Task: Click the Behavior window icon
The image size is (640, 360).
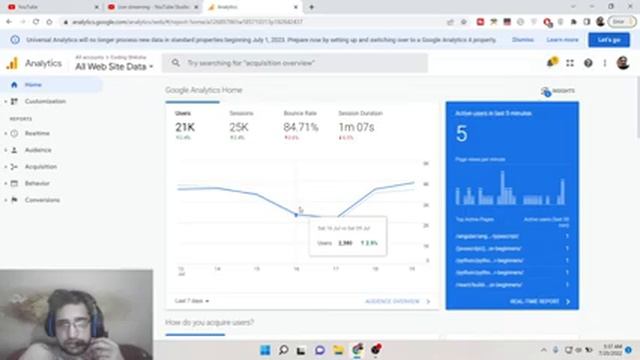Action: coord(14,184)
